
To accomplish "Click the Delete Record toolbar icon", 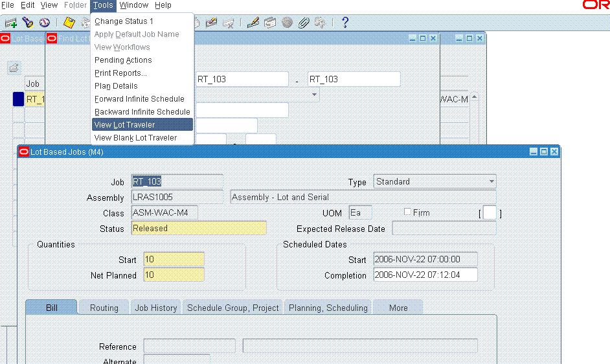I will click(x=229, y=23).
